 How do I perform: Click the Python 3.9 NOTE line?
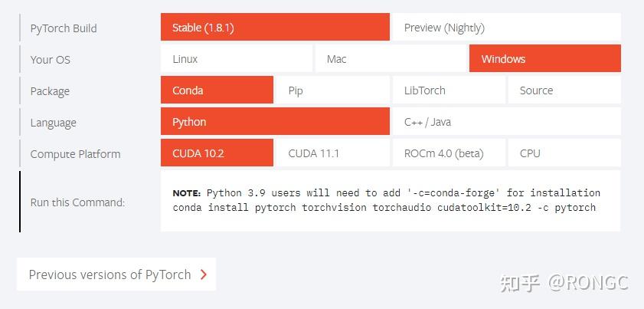(387, 192)
